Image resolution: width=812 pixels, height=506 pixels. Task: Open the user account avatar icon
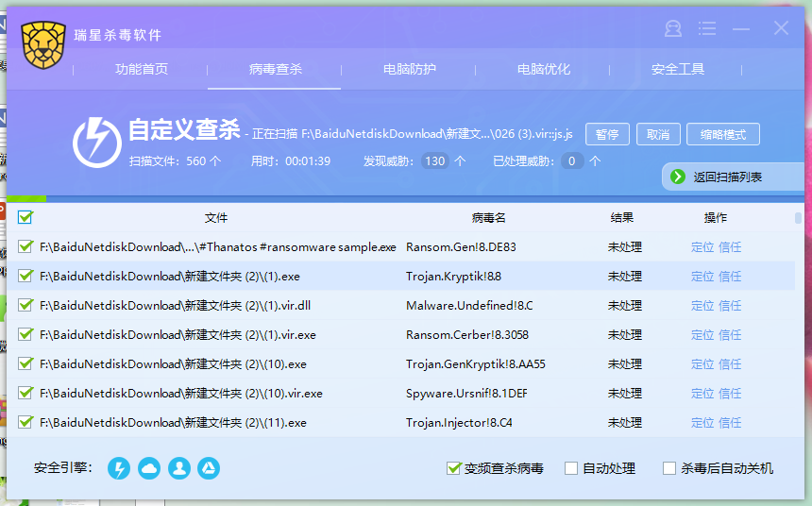[x=673, y=28]
